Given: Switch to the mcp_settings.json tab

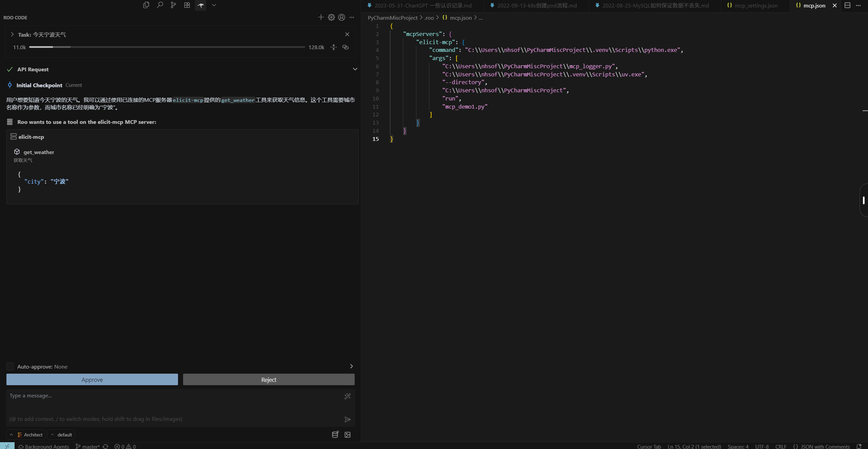Looking at the screenshot, I should pyautogui.click(x=756, y=5).
